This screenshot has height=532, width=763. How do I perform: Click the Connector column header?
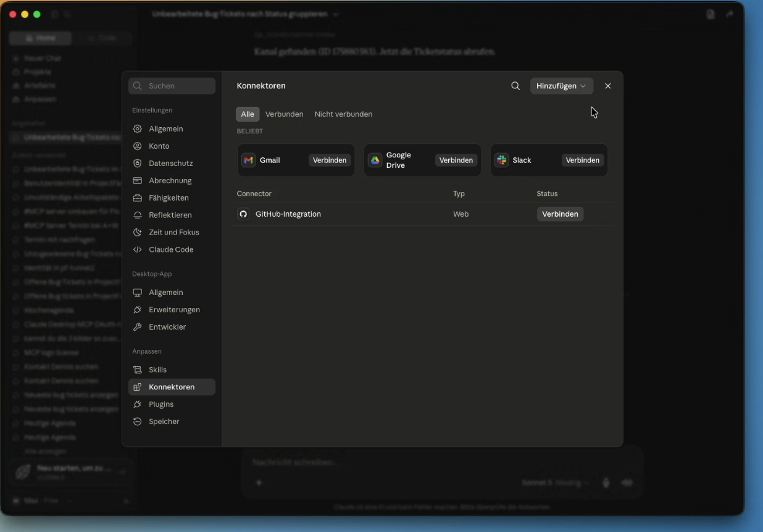coord(254,194)
